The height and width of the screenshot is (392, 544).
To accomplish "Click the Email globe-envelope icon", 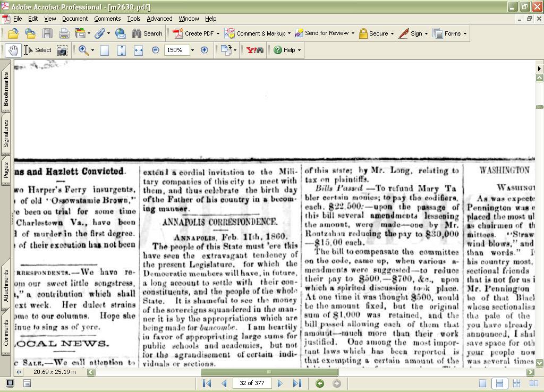I will (120, 33).
